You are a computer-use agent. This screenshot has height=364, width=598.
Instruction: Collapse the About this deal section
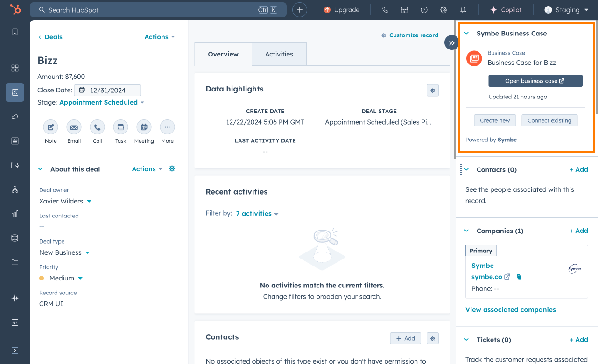(40, 169)
